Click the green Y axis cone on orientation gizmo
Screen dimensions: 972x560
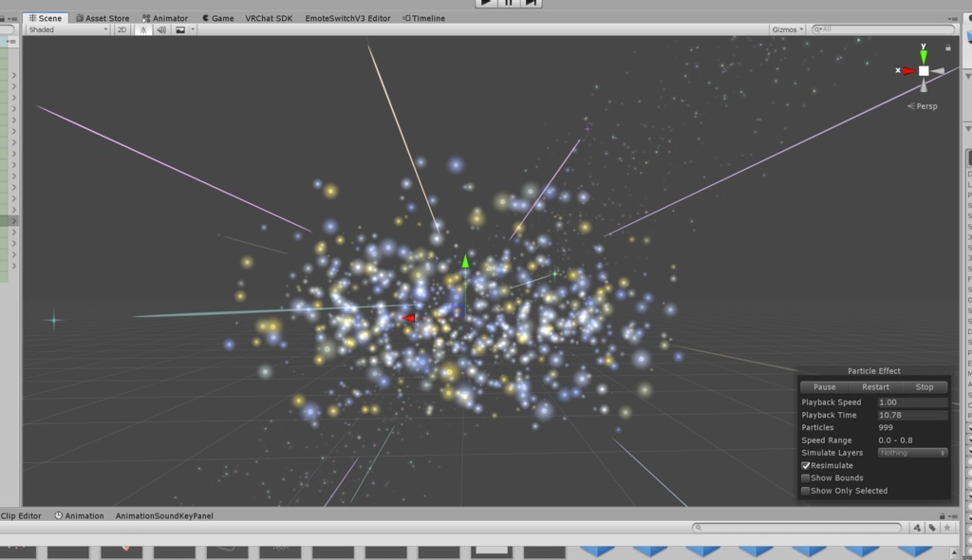coord(924,56)
